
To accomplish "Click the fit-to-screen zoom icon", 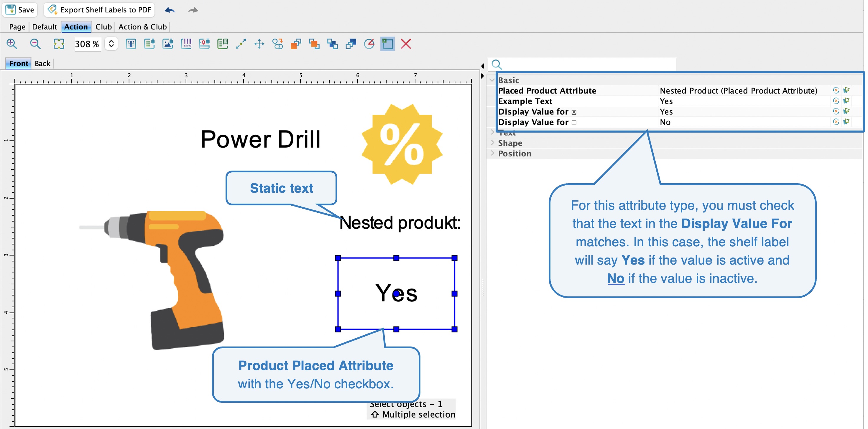I will point(59,44).
